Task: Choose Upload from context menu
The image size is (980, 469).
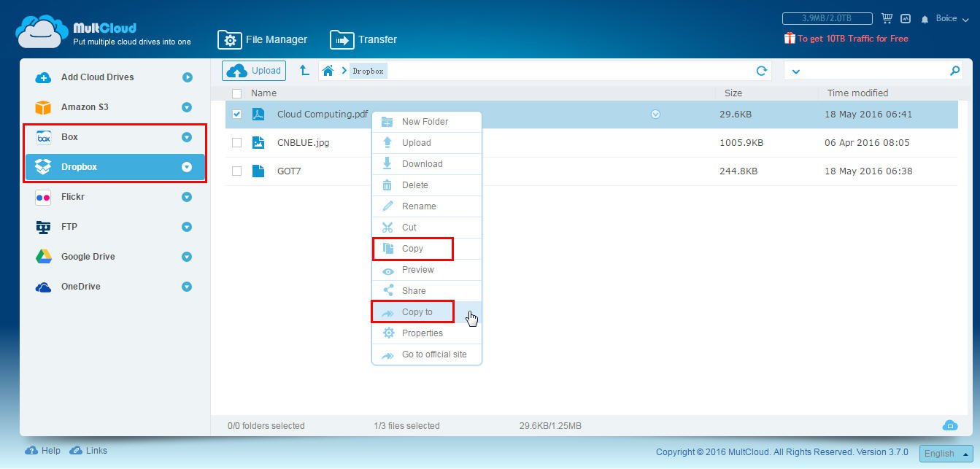Action: 427,143
